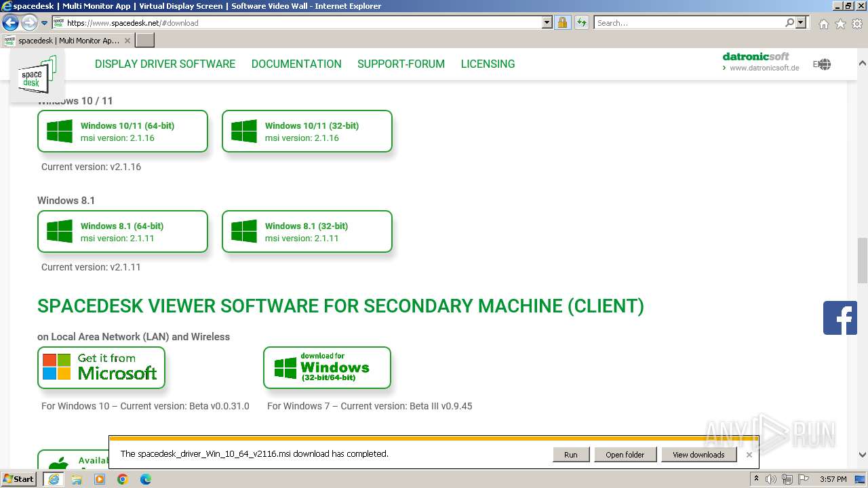
Task: Click into the Search box
Action: coord(688,22)
